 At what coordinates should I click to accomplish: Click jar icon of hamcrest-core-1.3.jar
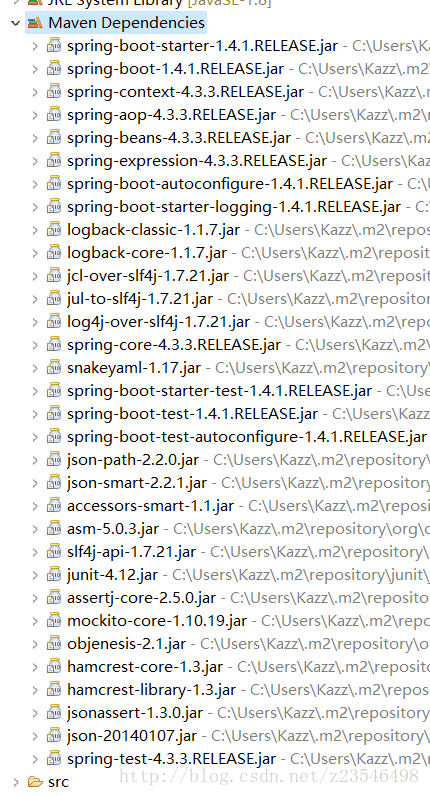54,667
